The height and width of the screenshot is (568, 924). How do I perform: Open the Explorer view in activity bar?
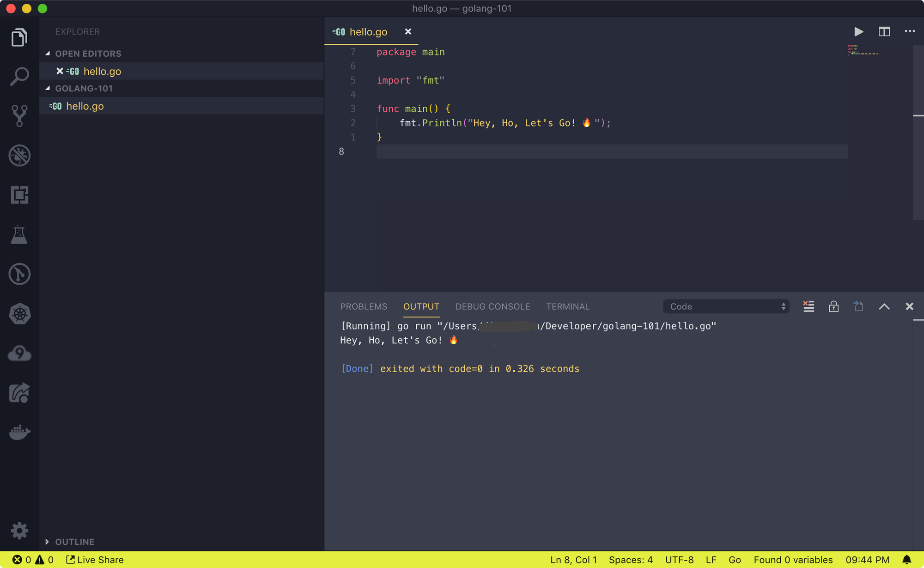click(x=19, y=37)
